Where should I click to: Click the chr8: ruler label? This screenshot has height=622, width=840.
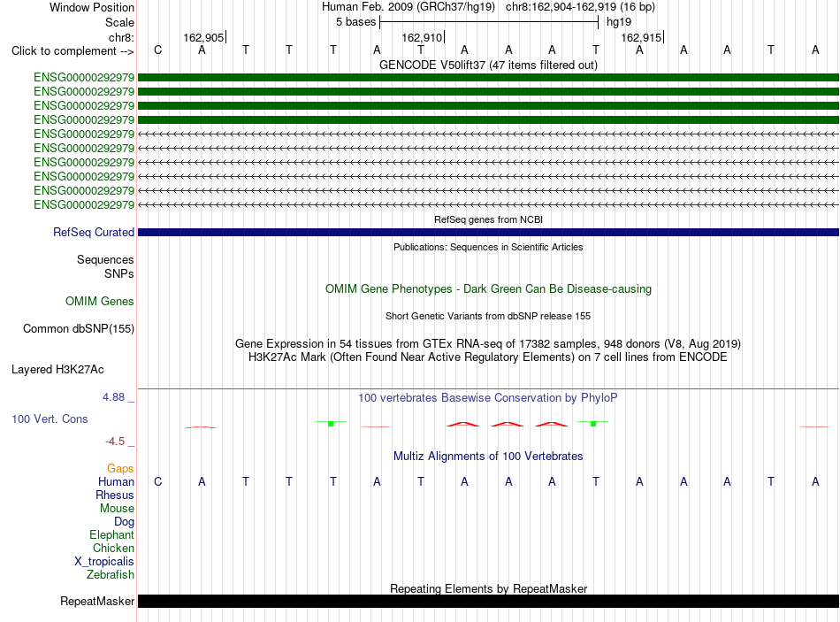(x=121, y=37)
